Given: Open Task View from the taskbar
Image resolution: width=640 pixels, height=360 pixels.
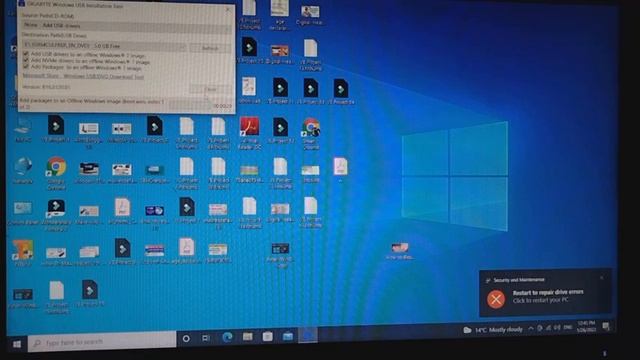Looking at the screenshot, I should click(206, 338).
